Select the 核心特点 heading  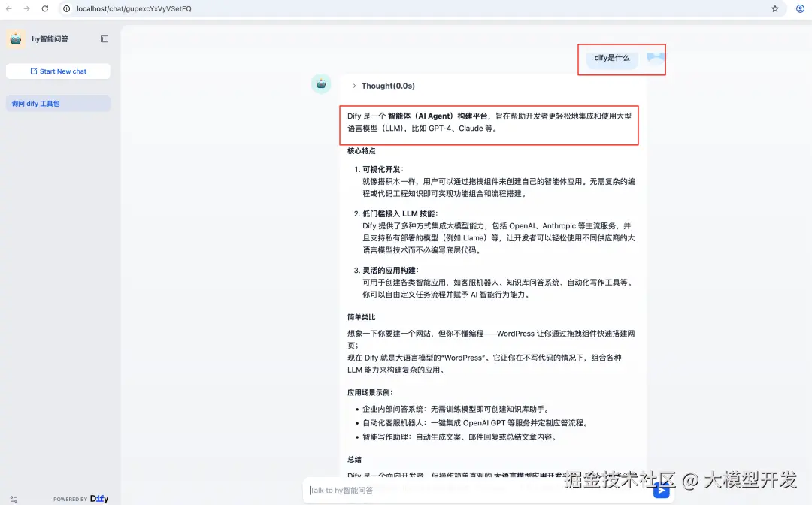pyautogui.click(x=362, y=151)
